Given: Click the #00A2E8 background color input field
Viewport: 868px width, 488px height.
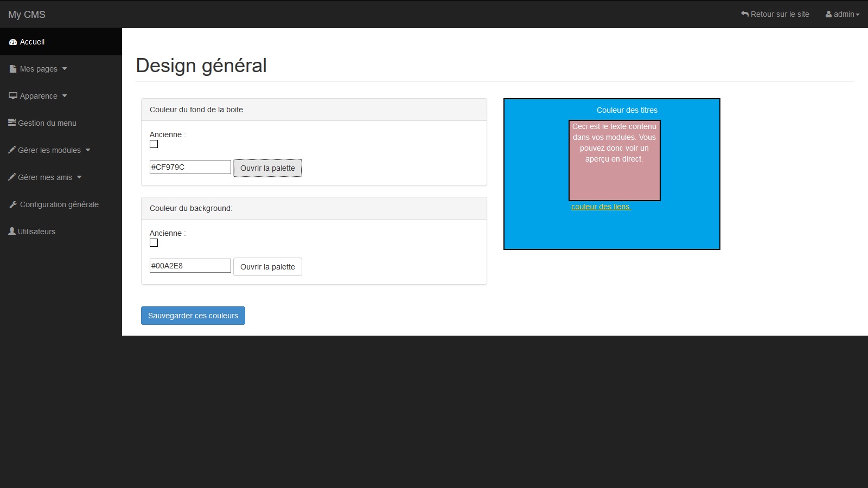Looking at the screenshot, I should click(x=190, y=266).
